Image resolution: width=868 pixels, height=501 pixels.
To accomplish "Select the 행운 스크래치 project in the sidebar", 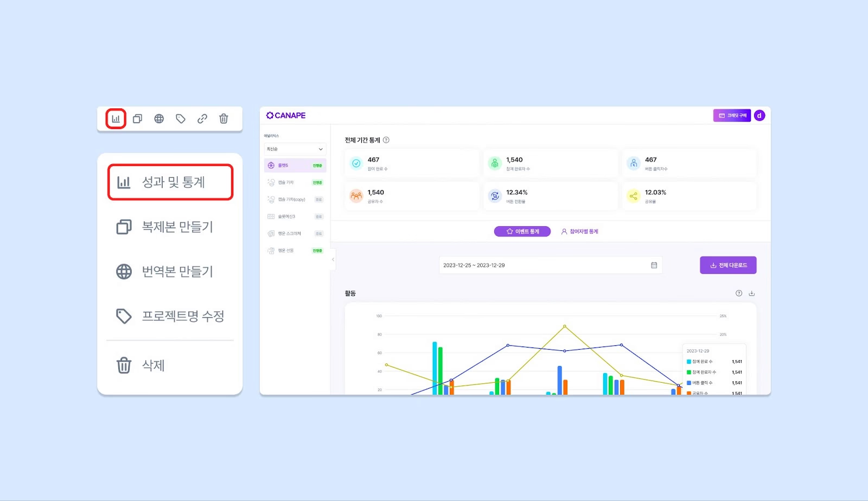I will tap(295, 234).
